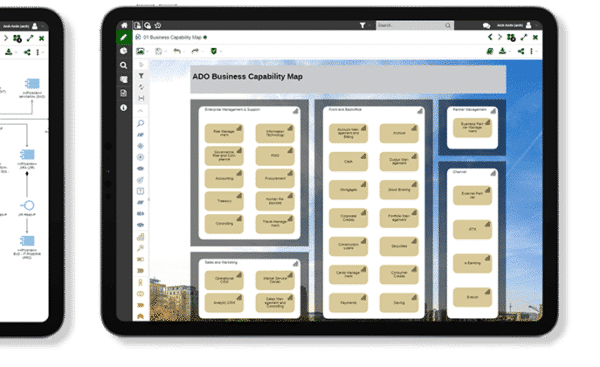Select the Accounting capability box
Screen dimensions: 600x367
(x=224, y=178)
